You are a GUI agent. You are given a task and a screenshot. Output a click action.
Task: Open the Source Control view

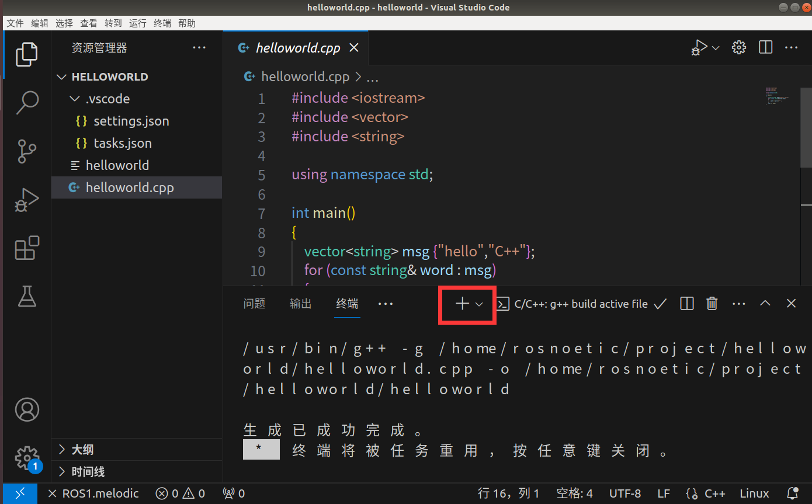pyautogui.click(x=27, y=151)
